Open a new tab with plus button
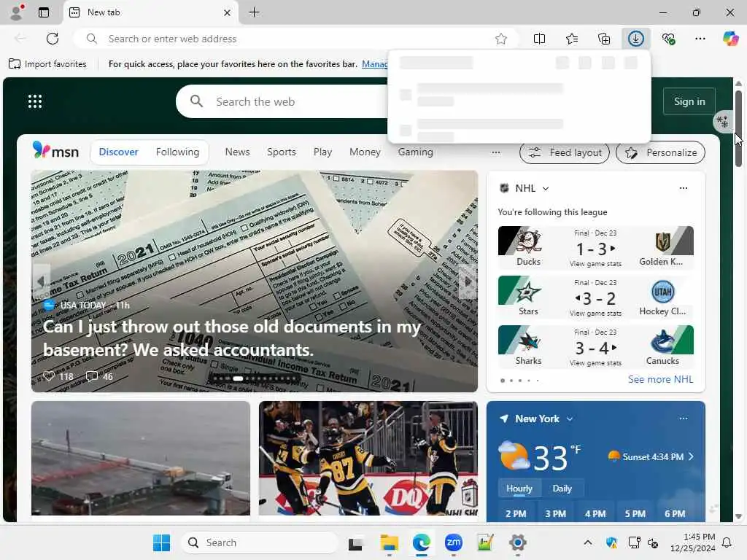The height and width of the screenshot is (560, 747). pos(255,12)
